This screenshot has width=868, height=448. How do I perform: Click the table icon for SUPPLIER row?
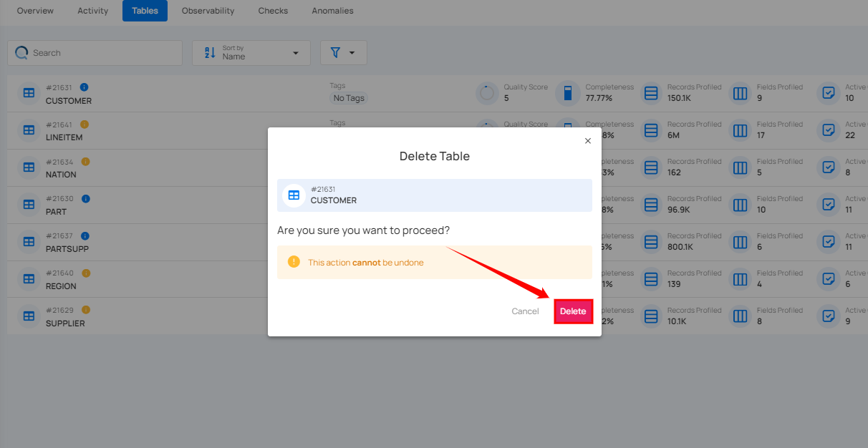(29, 316)
